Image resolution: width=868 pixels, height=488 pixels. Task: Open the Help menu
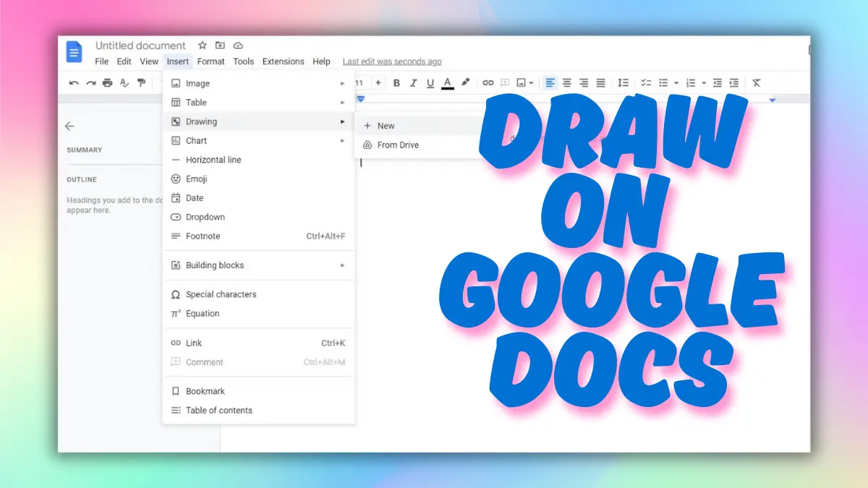click(322, 61)
